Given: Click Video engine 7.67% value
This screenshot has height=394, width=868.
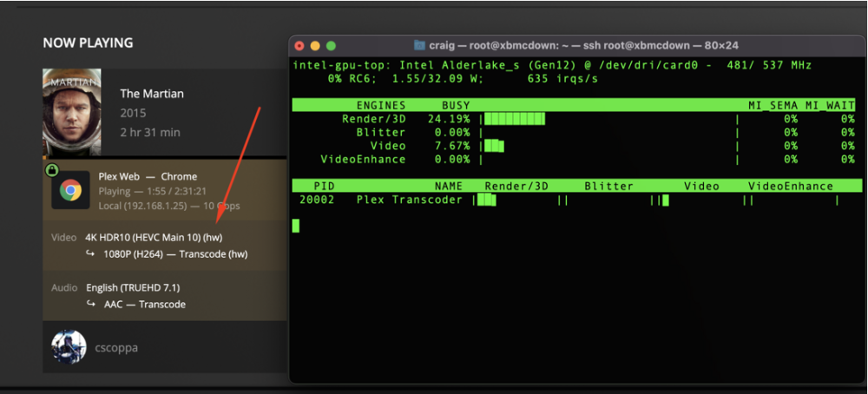Looking at the screenshot, I should click(x=452, y=146).
